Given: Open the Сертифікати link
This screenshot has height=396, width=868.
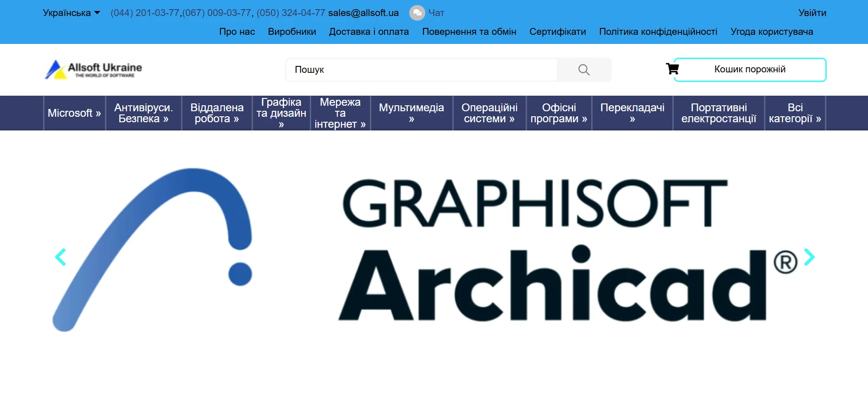Looking at the screenshot, I should coord(558,32).
